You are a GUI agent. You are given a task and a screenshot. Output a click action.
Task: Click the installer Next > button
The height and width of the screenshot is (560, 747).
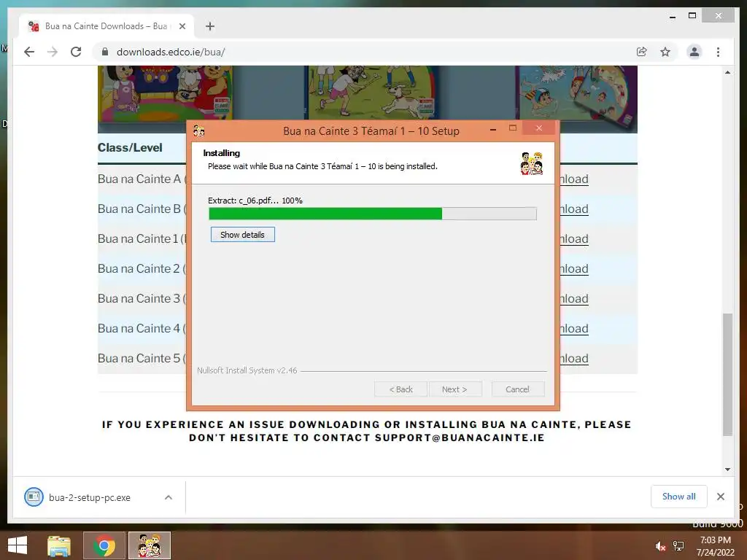454,389
